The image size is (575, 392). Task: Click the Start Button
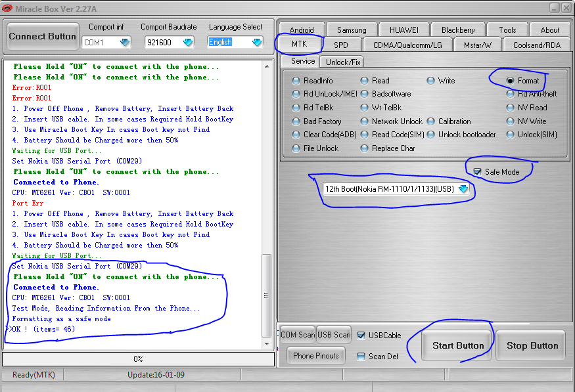[x=457, y=345]
